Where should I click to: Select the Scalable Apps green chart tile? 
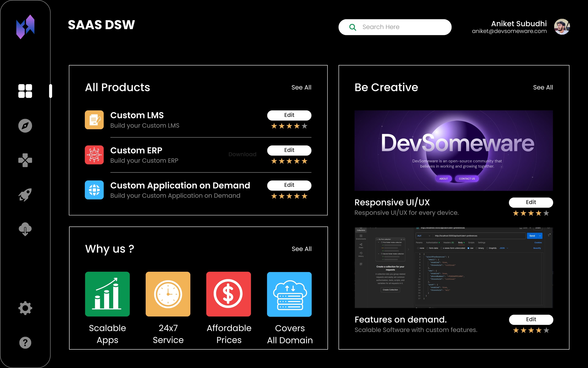(x=107, y=294)
